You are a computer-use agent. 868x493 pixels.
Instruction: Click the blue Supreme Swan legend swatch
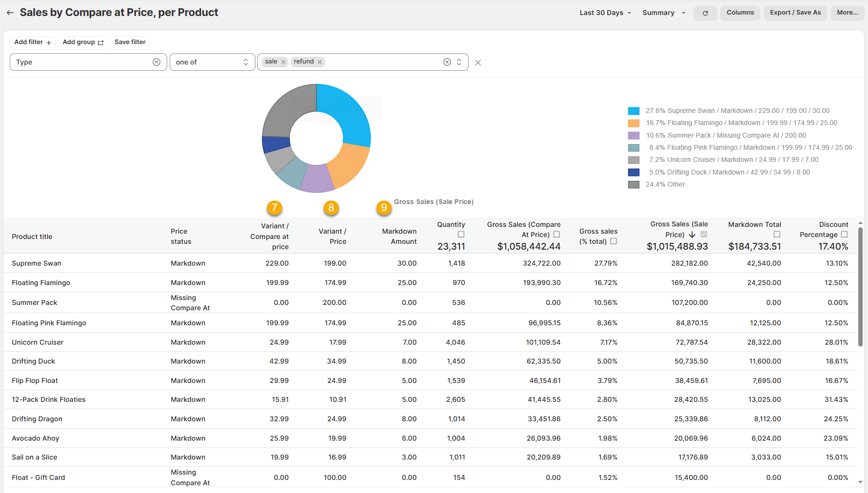point(633,111)
